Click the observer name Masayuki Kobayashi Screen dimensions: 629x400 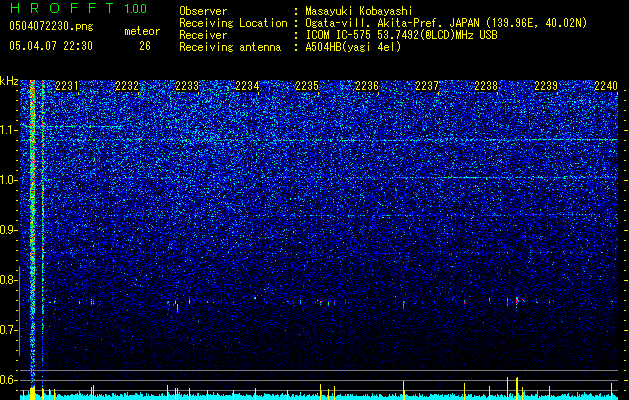click(x=359, y=11)
